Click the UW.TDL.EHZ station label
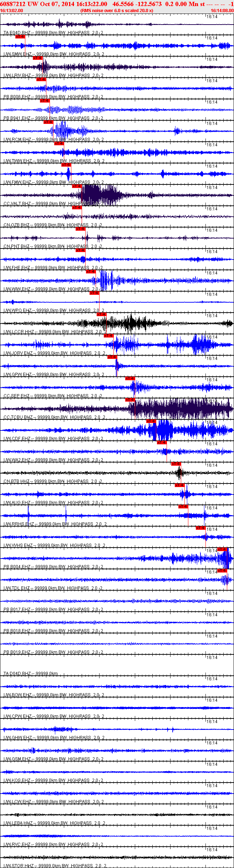Image resolution: width=234 pixels, height=868 pixels. point(17,588)
